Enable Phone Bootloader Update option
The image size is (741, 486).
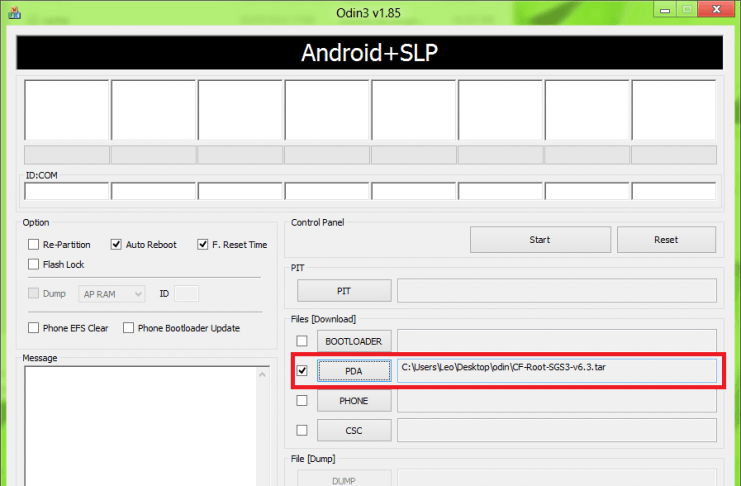[x=128, y=328]
